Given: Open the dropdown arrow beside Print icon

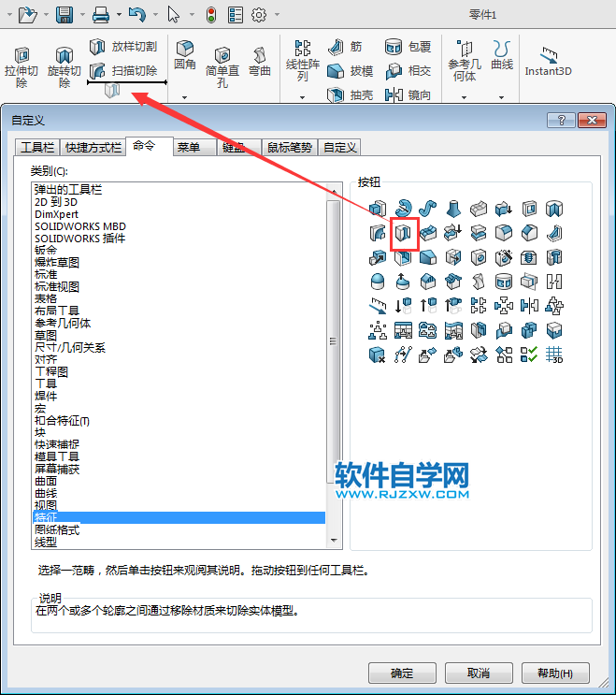Looking at the screenshot, I should (x=119, y=15).
